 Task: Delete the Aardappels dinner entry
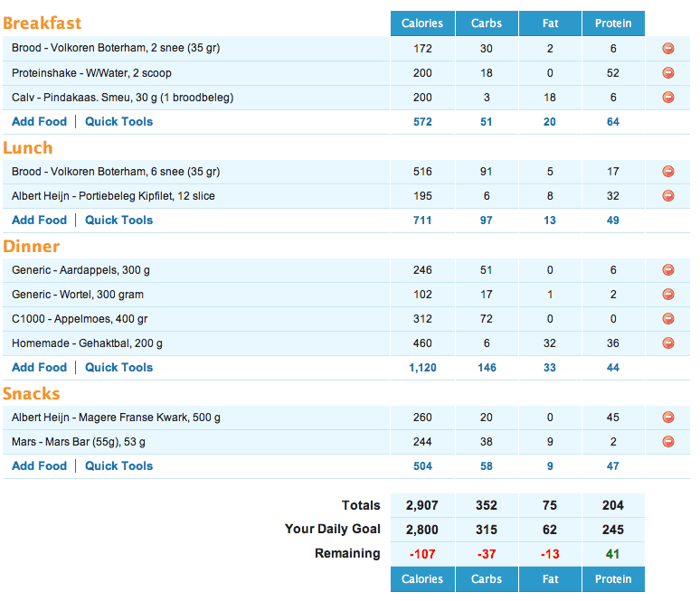pos(668,270)
